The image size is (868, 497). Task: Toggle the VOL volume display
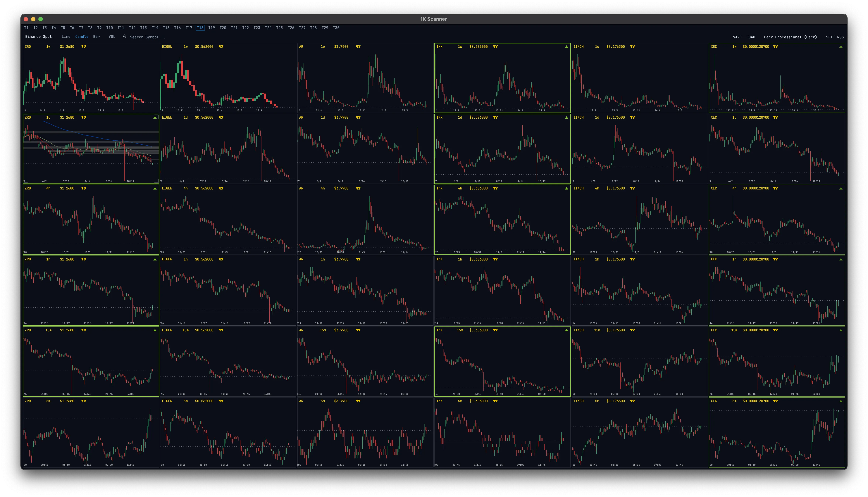[x=112, y=37]
